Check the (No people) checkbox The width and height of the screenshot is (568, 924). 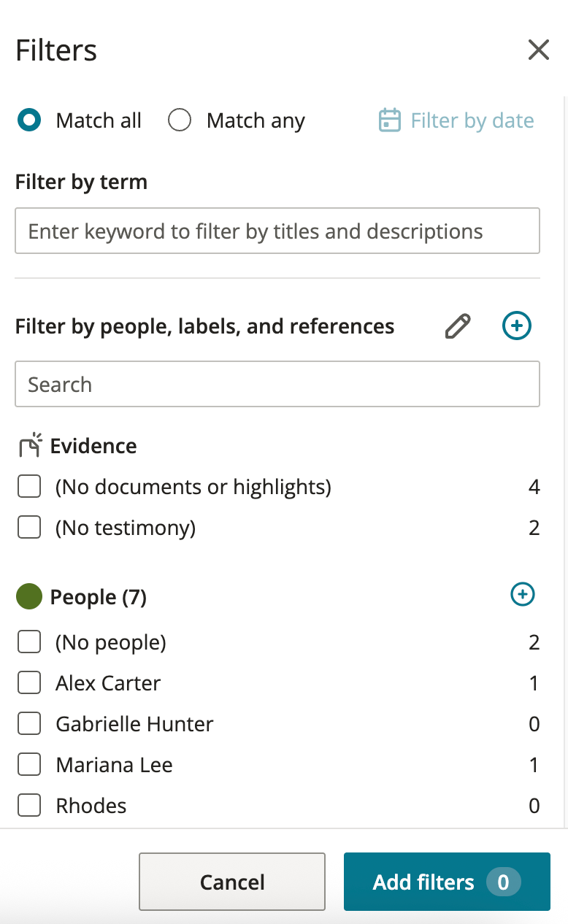[x=29, y=642]
